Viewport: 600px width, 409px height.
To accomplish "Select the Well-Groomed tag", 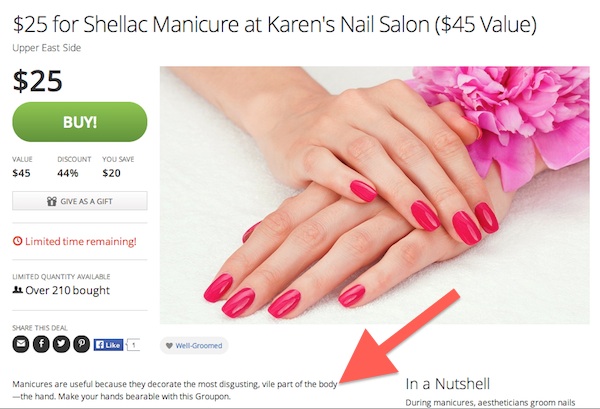I will (x=194, y=345).
